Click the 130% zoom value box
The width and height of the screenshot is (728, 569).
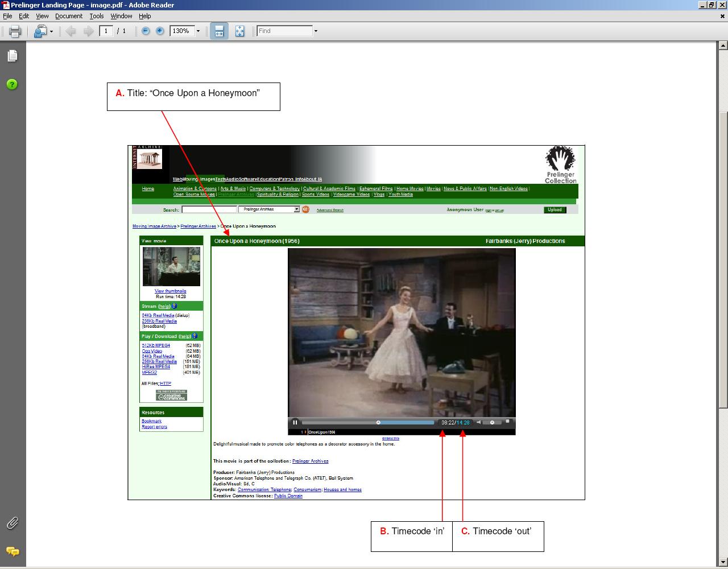pos(182,31)
